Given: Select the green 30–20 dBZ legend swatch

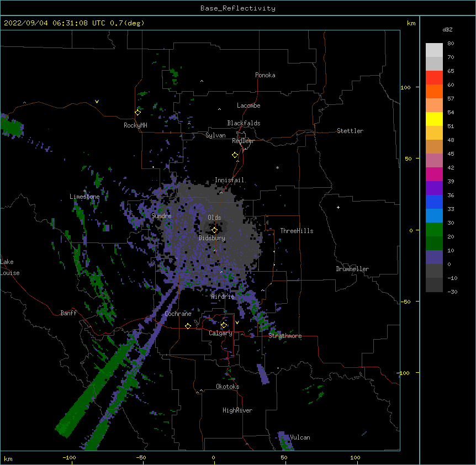Looking at the screenshot, I should (x=434, y=230).
